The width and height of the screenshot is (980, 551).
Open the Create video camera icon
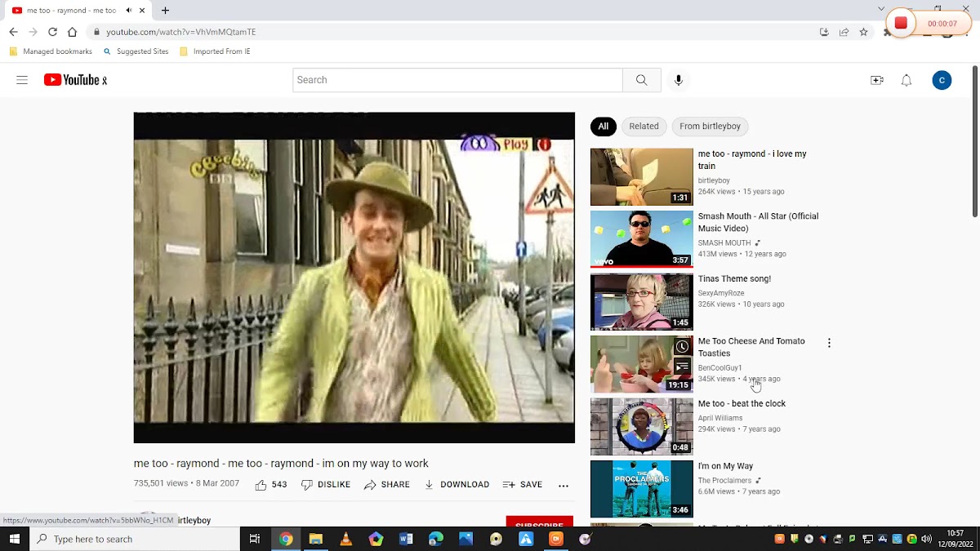pos(877,80)
